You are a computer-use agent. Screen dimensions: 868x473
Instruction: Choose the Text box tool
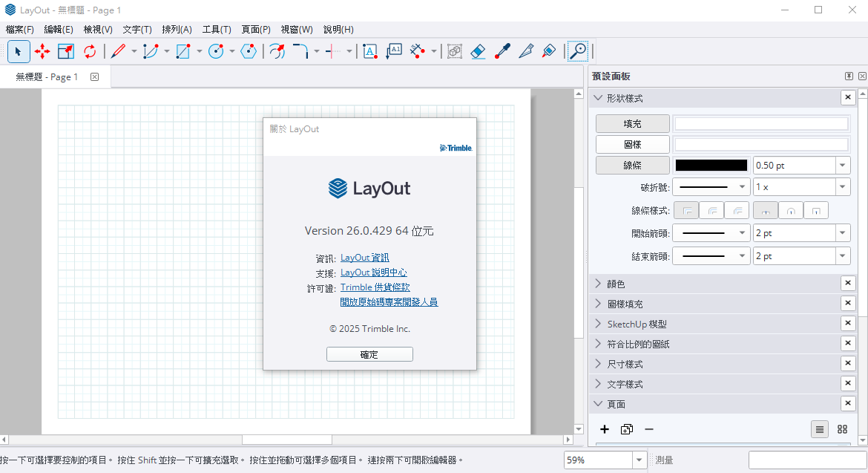[x=369, y=51]
